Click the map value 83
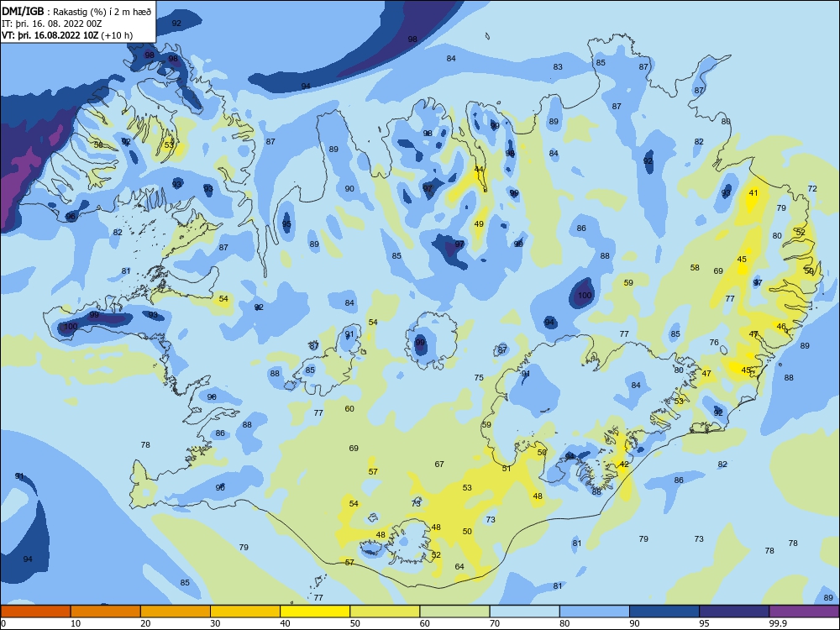Viewport: 840px width, 630px height. coord(558,67)
